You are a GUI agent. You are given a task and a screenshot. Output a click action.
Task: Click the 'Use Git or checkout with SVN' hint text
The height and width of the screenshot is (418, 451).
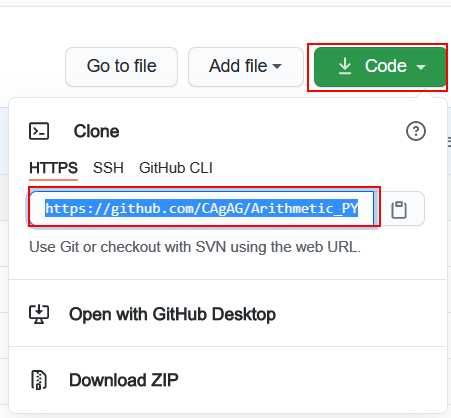coord(195,247)
